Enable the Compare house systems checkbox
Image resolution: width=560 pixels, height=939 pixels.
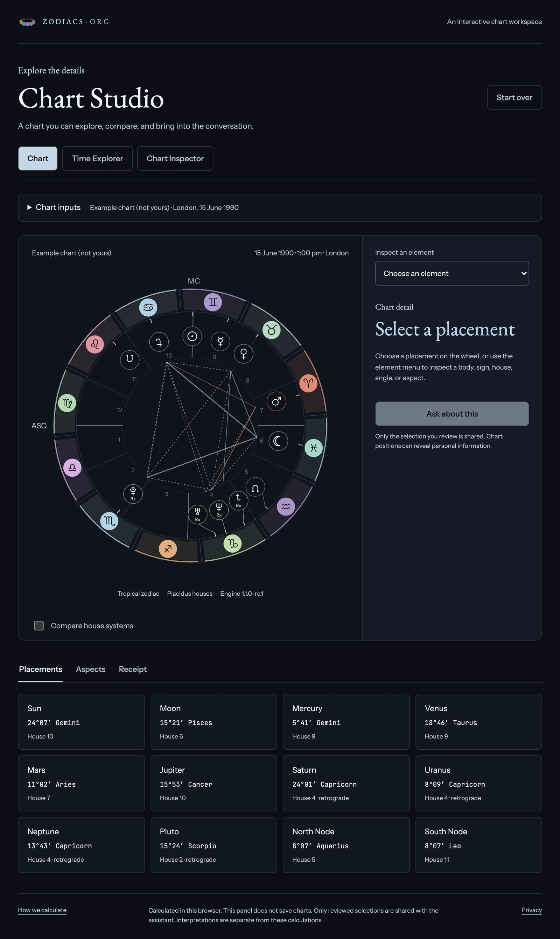[39, 625]
